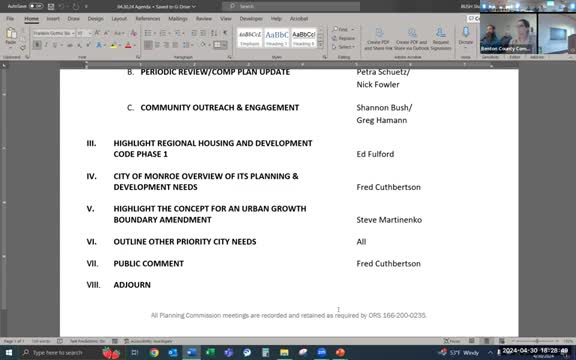Open Zoom app from taskbar
Viewport: 576px width, 360px height.
click(x=322, y=353)
